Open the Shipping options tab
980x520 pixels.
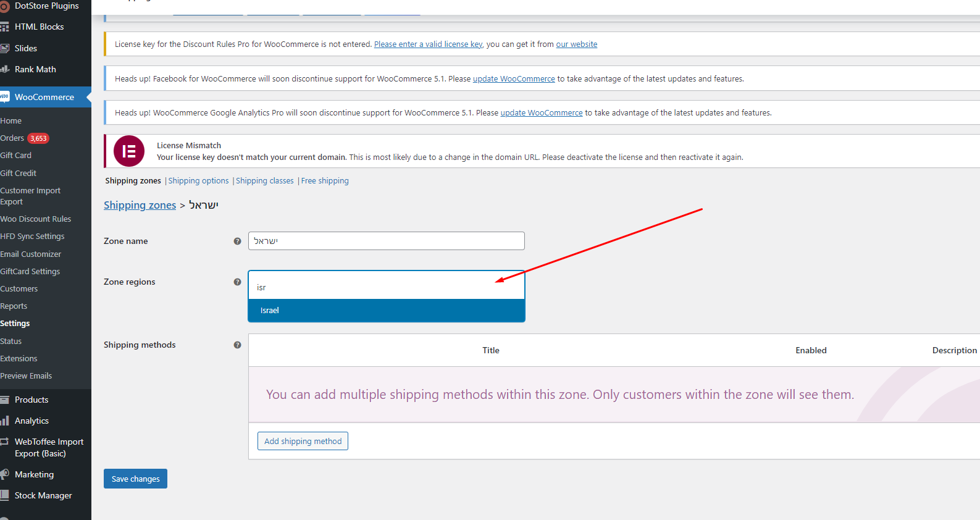[x=198, y=181]
